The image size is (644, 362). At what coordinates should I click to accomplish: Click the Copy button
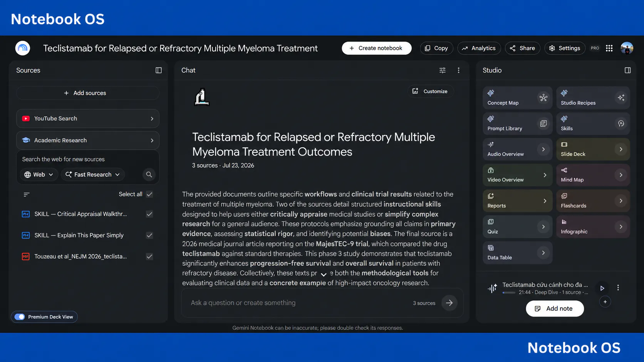click(436, 48)
